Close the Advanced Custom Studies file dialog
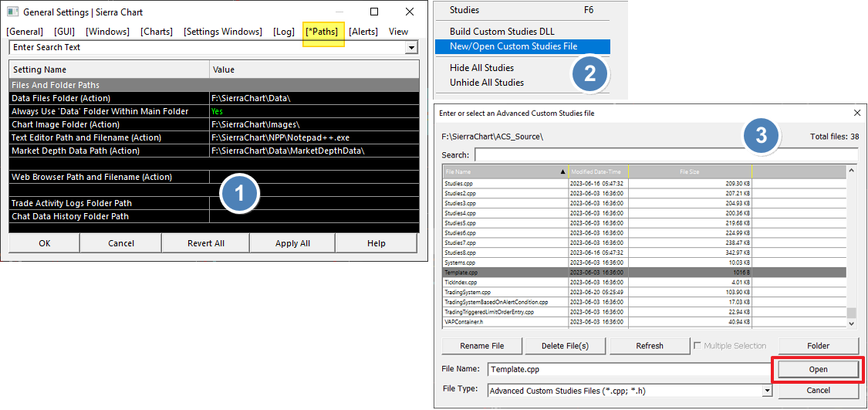Screen dimensions: 868x410 (x=857, y=113)
